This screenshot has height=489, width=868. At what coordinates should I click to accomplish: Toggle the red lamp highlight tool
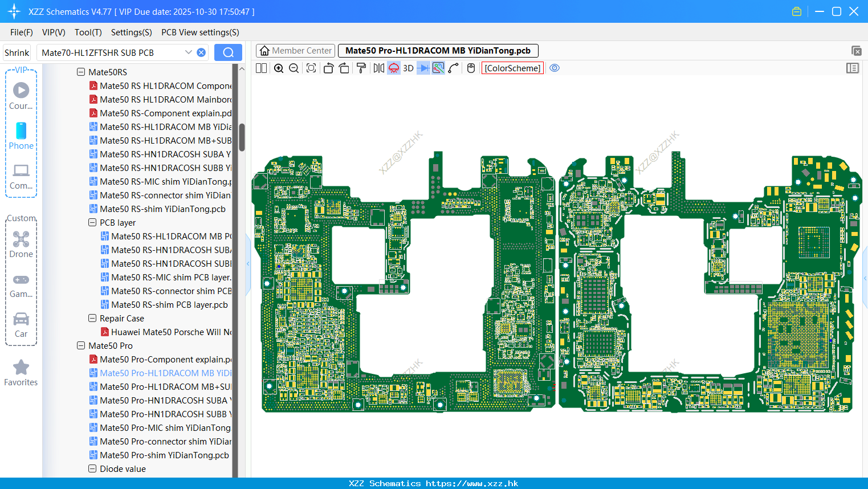pyautogui.click(x=394, y=68)
